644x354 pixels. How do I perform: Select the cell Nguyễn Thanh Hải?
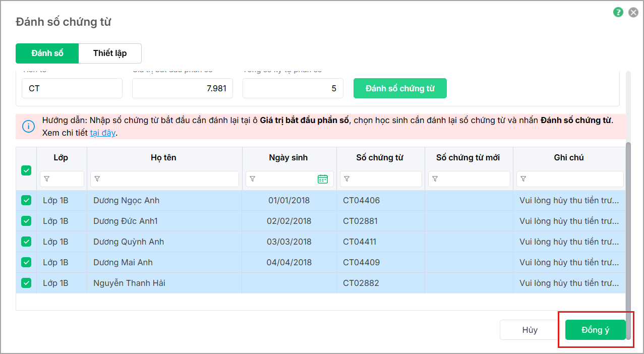pos(164,283)
